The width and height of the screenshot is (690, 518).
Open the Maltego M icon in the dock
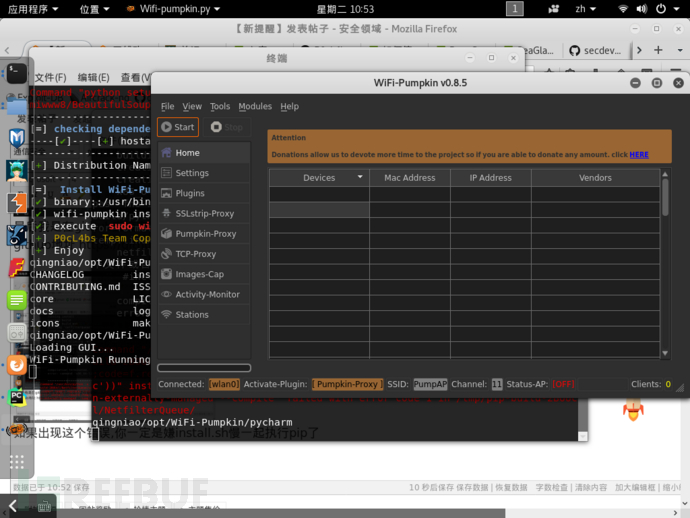click(17, 138)
